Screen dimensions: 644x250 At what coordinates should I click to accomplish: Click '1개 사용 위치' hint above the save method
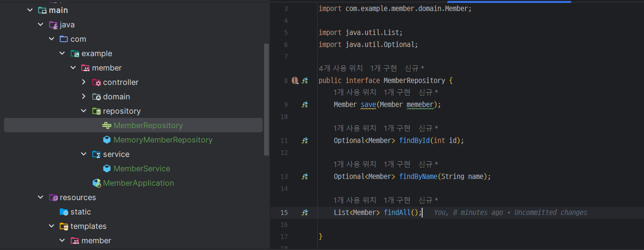pyautogui.click(x=355, y=92)
